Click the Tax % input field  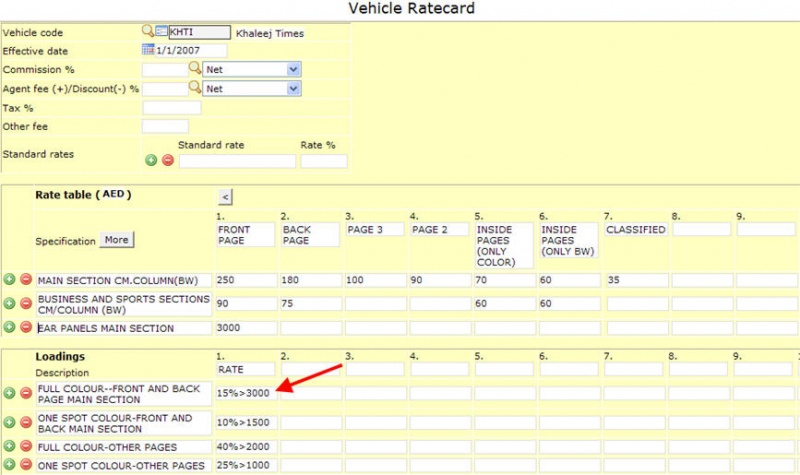pos(172,108)
